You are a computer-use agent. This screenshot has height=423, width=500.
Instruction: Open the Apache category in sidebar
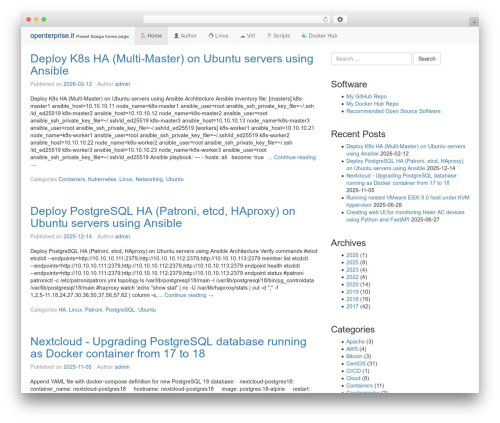click(355, 342)
